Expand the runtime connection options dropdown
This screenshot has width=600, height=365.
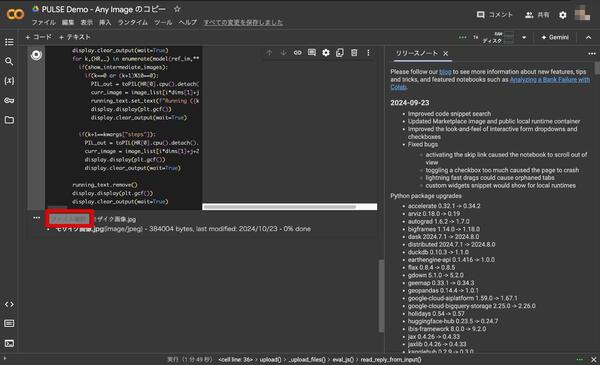click(524, 37)
